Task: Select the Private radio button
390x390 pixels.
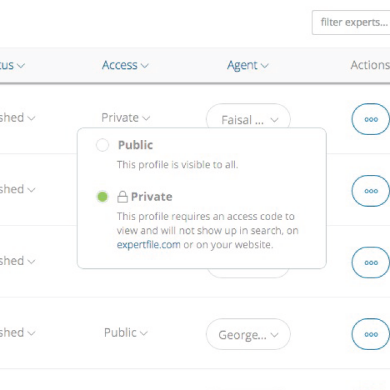Action: pyautogui.click(x=102, y=197)
